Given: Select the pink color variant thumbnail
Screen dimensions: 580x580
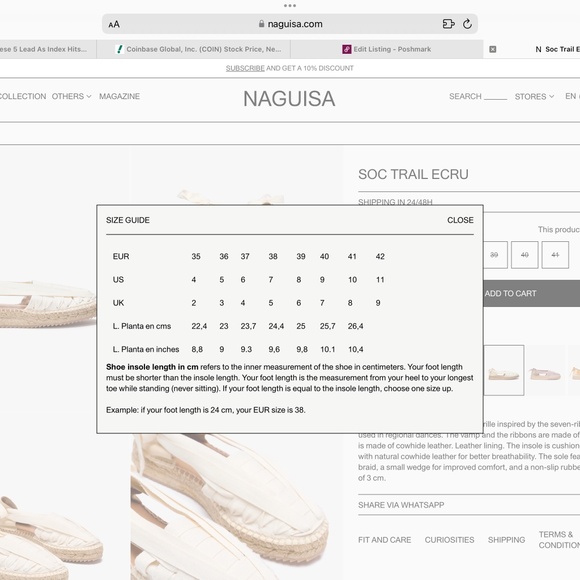Looking at the screenshot, I should pyautogui.click(x=545, y=370).
